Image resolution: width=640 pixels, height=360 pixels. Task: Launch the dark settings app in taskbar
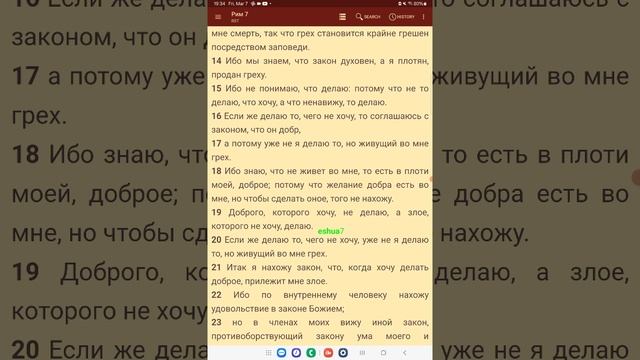pos(343,353)
